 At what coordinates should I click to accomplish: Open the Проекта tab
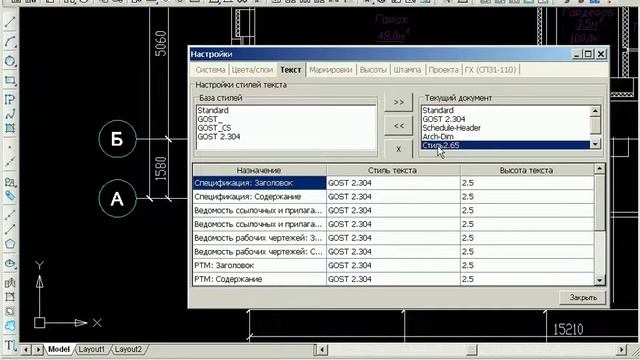click(x=443, y=70)
